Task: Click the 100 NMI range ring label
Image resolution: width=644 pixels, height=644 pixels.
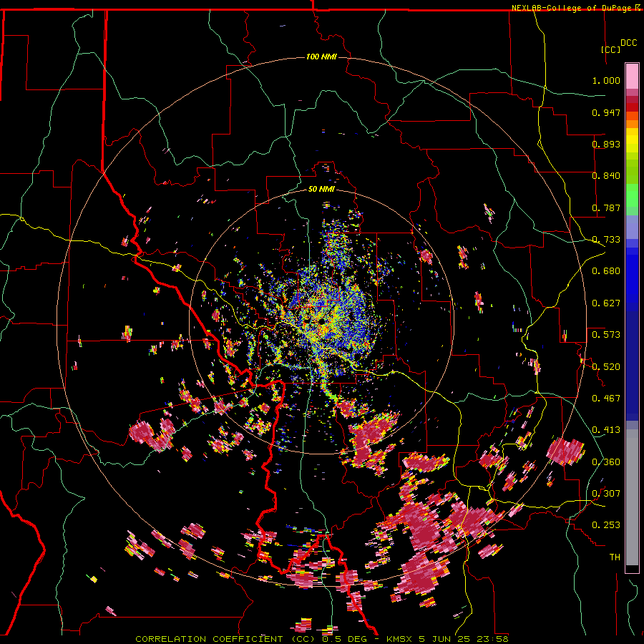Action: pos(321,57)
